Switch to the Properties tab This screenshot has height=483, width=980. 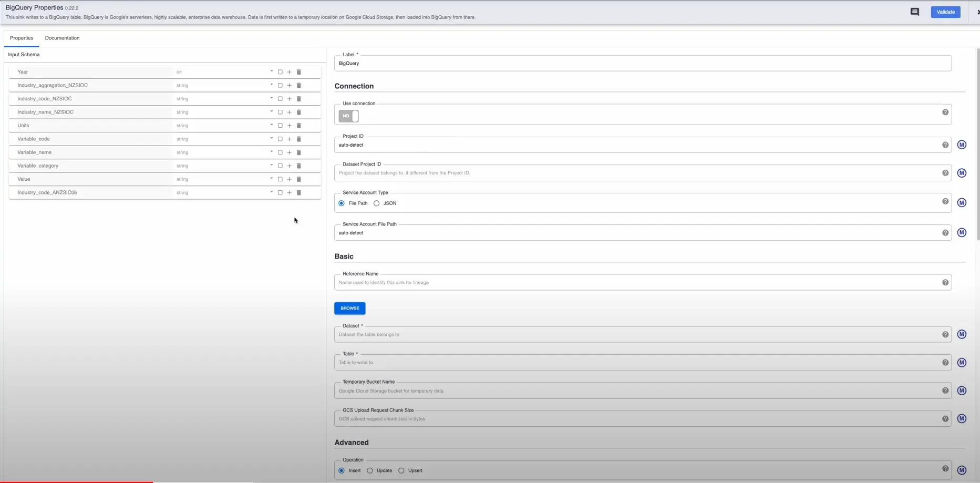point(22,38)
